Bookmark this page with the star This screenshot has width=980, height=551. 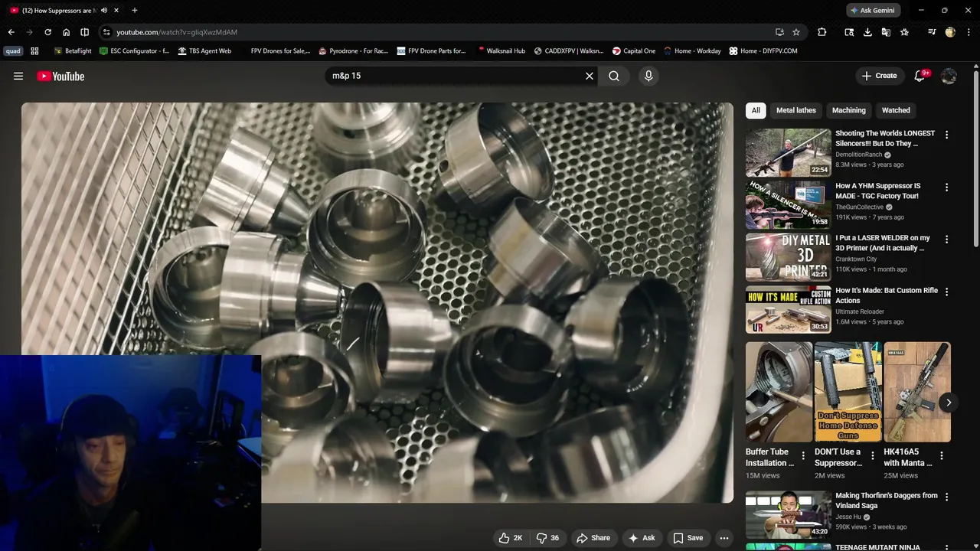click(796, 32)
